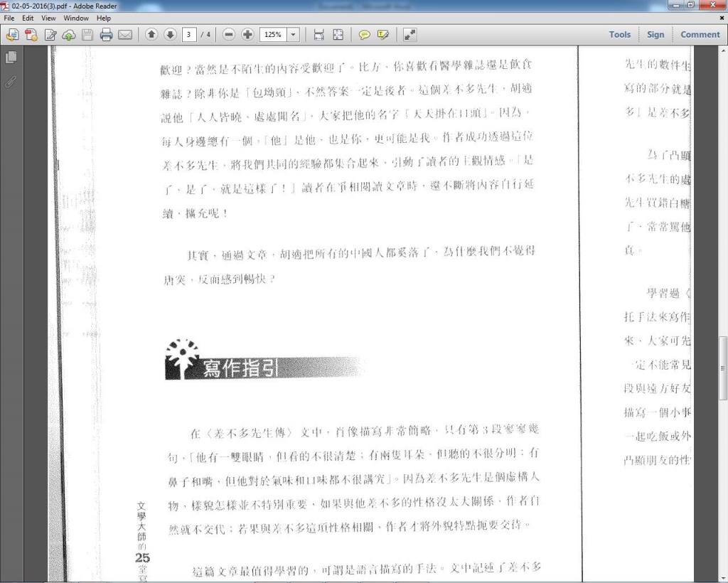Click the vertical scrollbar thumb
Screen dimensions: 728x583
[723, 368]
